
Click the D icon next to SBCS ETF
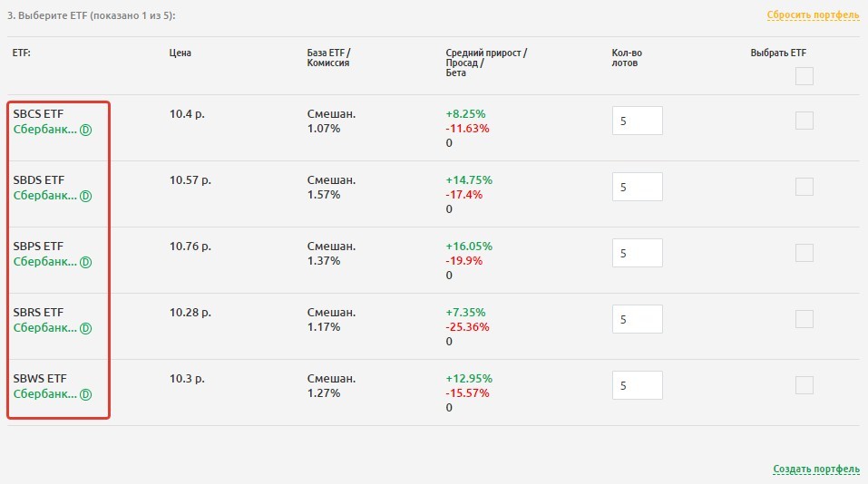click(x=86, y=130)
